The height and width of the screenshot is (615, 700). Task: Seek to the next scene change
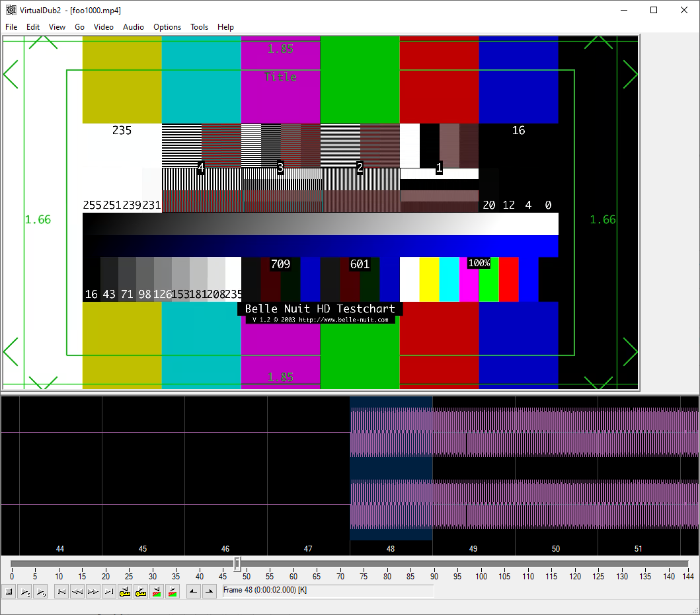173,591
